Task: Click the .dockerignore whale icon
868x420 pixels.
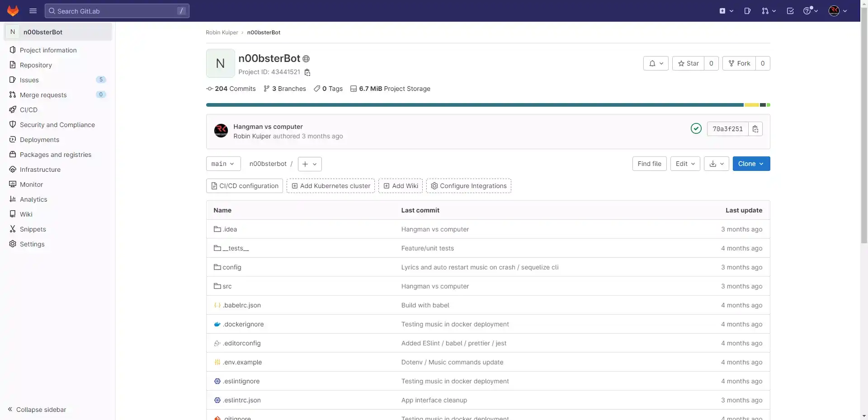Action: 217,324
